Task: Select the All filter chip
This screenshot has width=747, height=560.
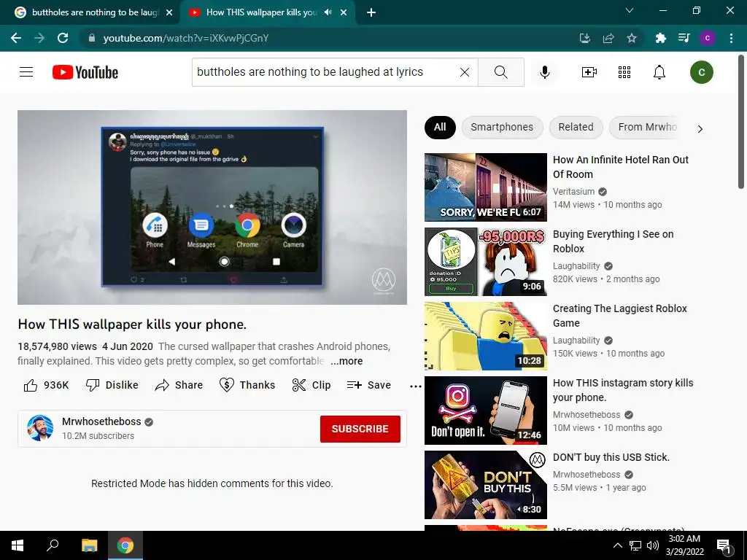Action: [x=440, y=127]
